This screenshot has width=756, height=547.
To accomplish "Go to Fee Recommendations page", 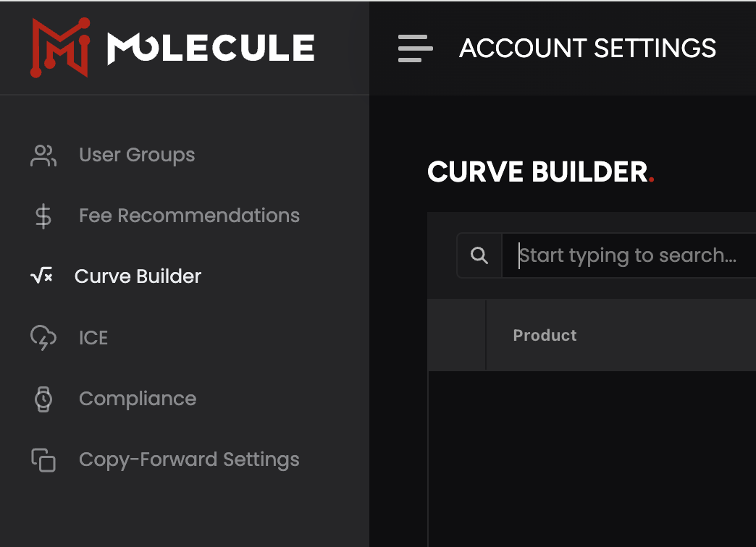I will click(x=189, y=216).
